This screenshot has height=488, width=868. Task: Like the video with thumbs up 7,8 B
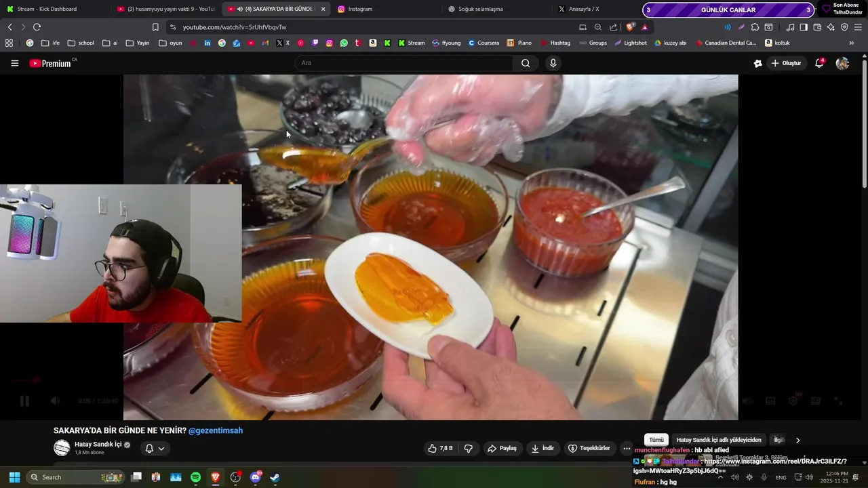[x=440, y=448]
